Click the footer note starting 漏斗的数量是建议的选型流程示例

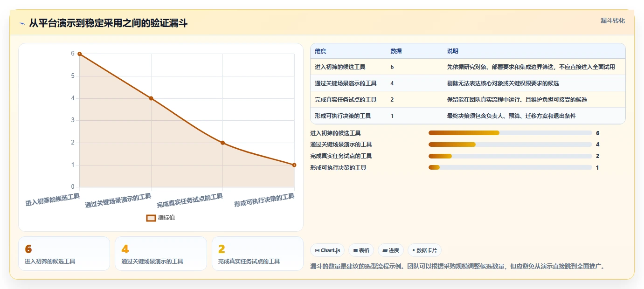pos(457,267)
